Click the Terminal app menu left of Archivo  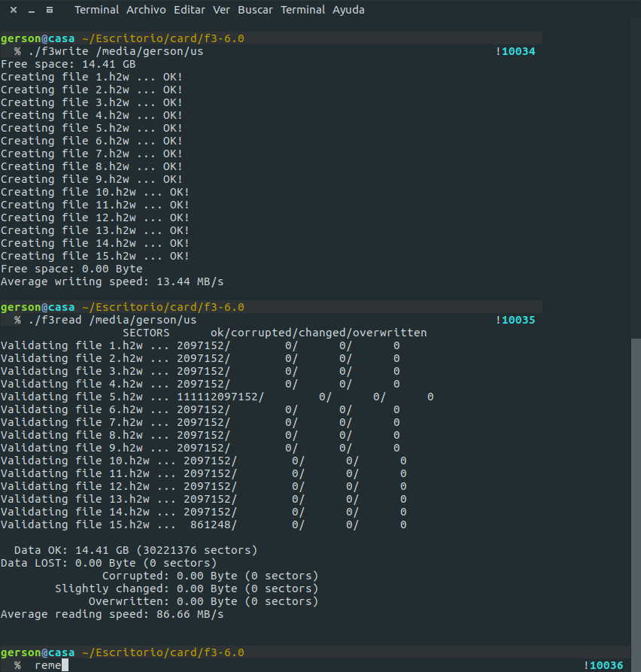97,10
